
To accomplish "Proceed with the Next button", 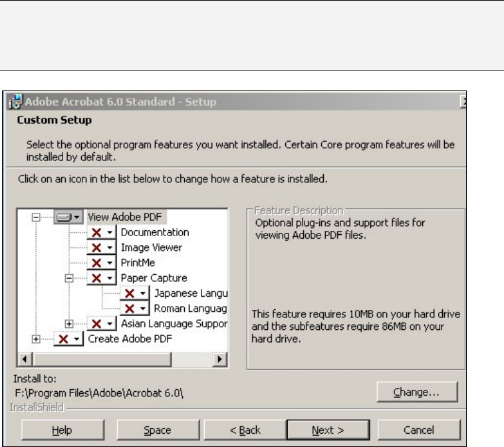I will pyautogui.click(x=328, y=430).
